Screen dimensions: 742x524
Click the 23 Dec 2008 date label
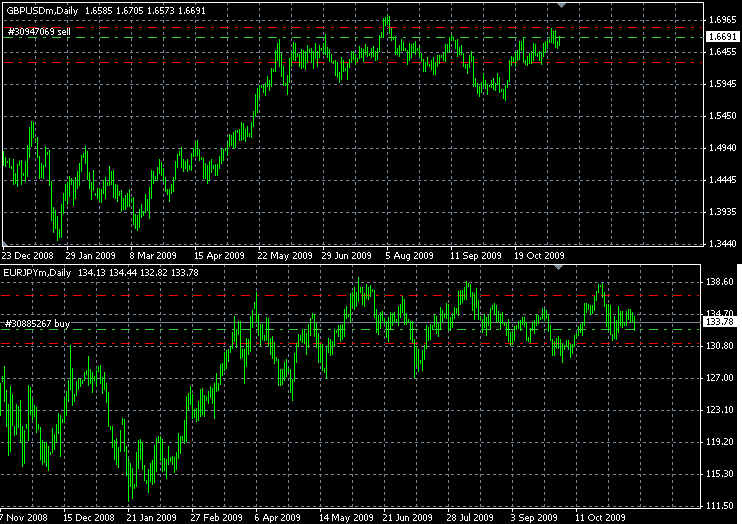28,256
